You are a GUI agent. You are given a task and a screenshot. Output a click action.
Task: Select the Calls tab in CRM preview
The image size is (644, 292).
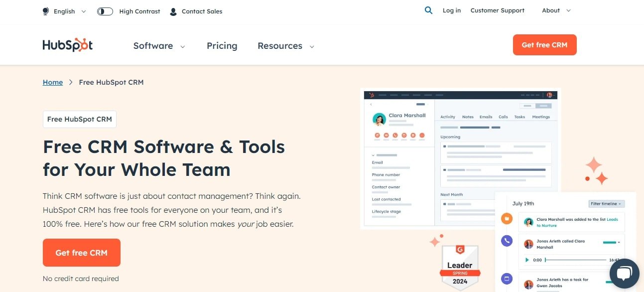[503, 117]
